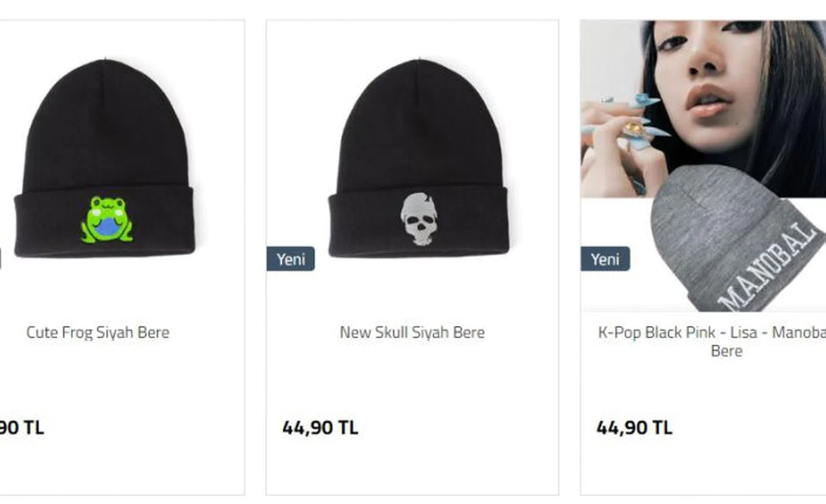
Task: Click the cut-off badge at frog card's left edge
Action: point(1,259)
